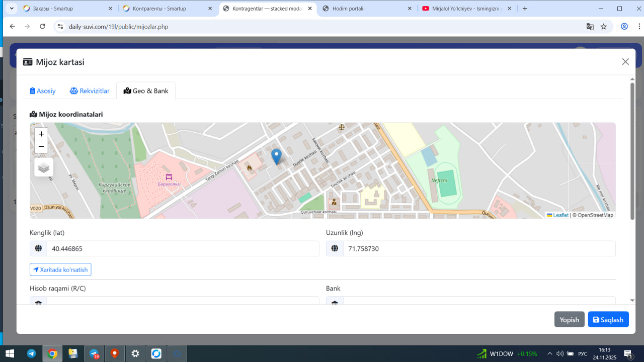Switch to the Контрагенты - Smartup browser tab
Viewport: 644px width, 362px height.
tap(168, 9)
